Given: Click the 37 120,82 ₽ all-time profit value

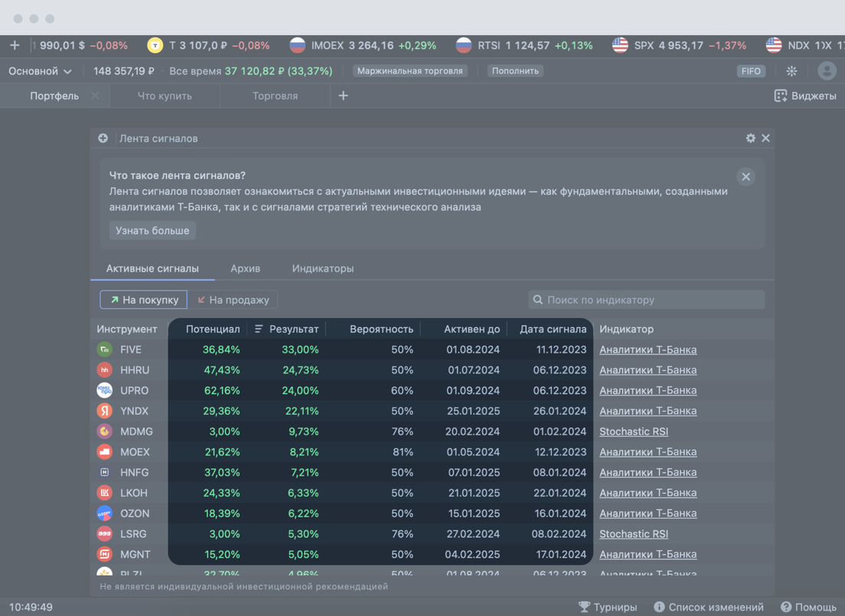Looking at the screenshot, I should click(256, 71).
